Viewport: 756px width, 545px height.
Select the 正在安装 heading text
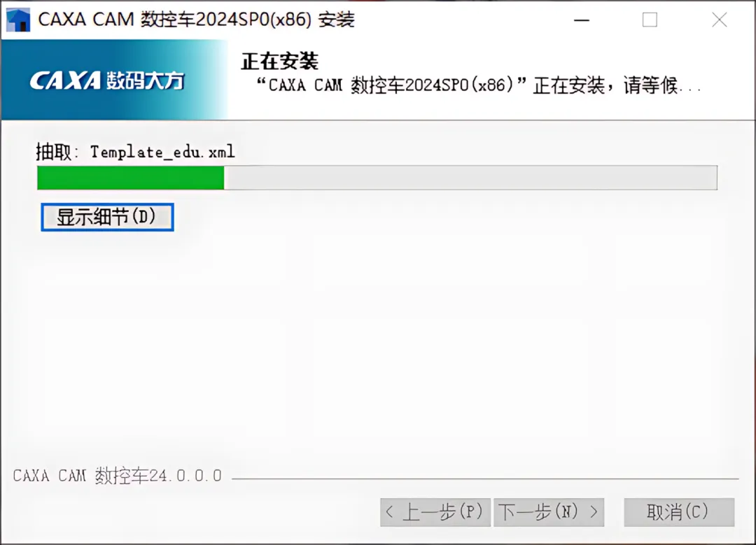click(x=279, y=62)
